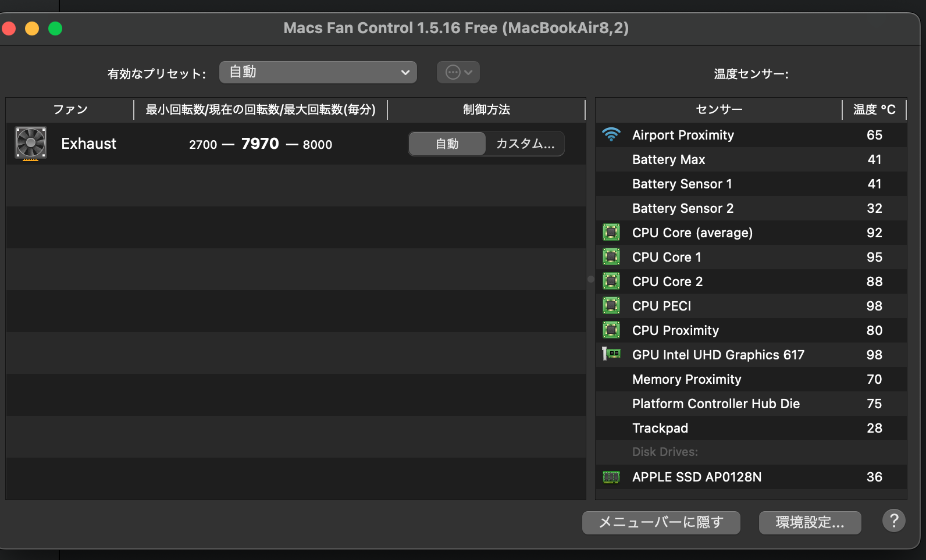The height and width of the screenshot is (560, 926).
Task: Click the Exhaust fan icon
Action: (x=30, y=144)
